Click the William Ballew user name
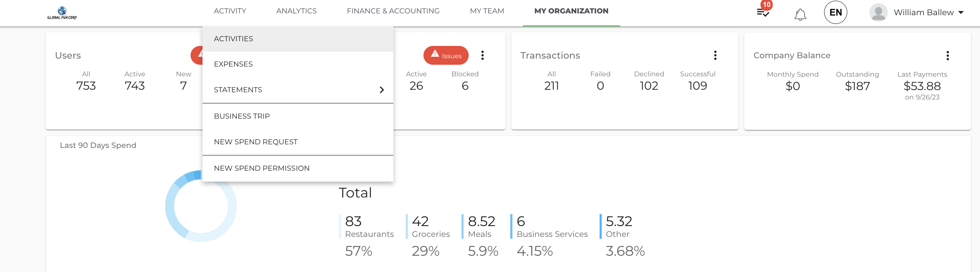980x272 pixels. click(923, 13)
